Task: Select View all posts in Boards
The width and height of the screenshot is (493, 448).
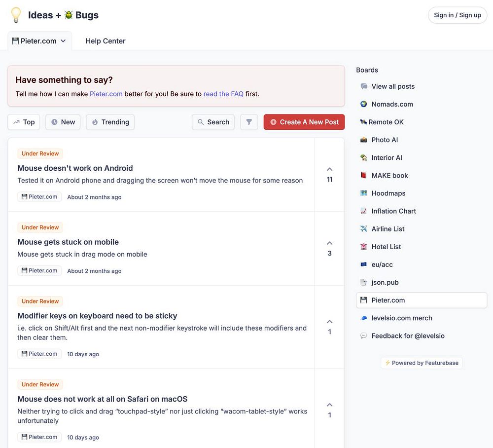Action: click(393, 86)
